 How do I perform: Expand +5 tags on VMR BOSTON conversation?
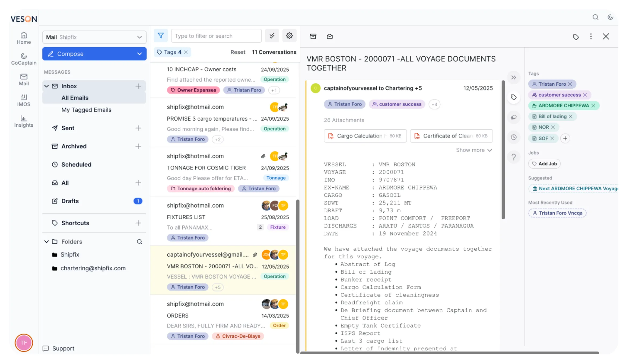pyautogui.click(x=218, y=287)
